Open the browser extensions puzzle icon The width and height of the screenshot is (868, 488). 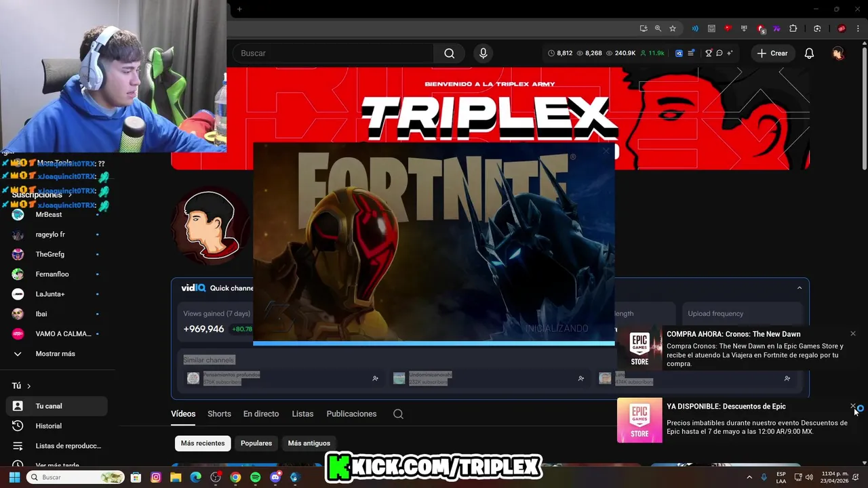coord(793,28)
